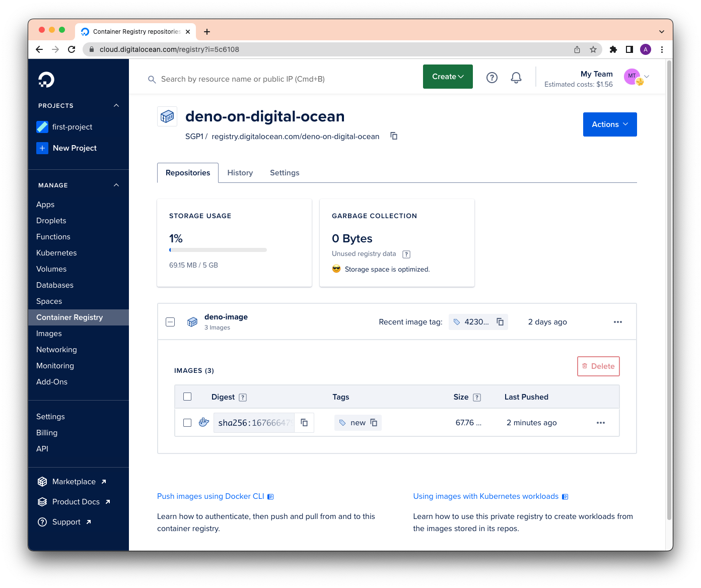Screen dimensions: 701x588
Task: Open the Actions dropdown
Action: coord(609,124)
